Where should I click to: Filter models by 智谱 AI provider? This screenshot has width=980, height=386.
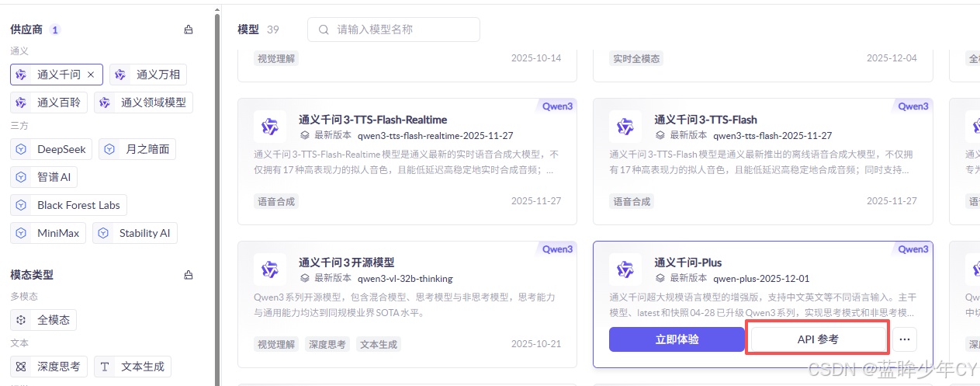pyautogui.click(x=43, y=177)
